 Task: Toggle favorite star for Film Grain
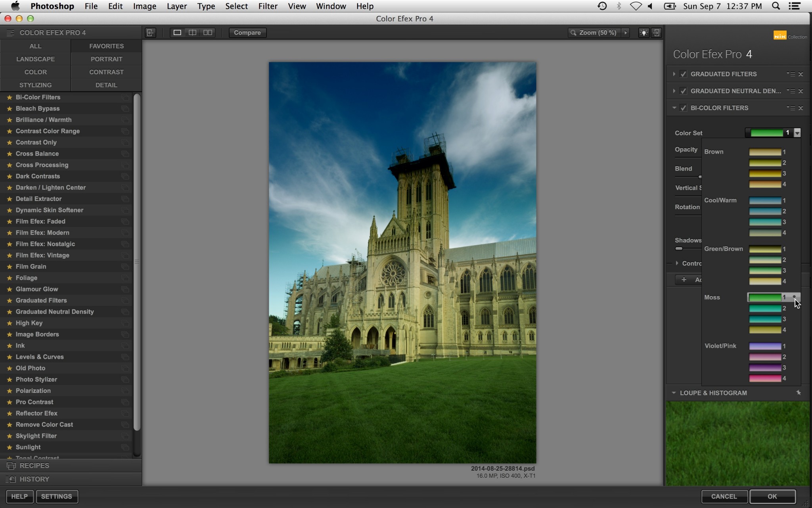point(10,267)
